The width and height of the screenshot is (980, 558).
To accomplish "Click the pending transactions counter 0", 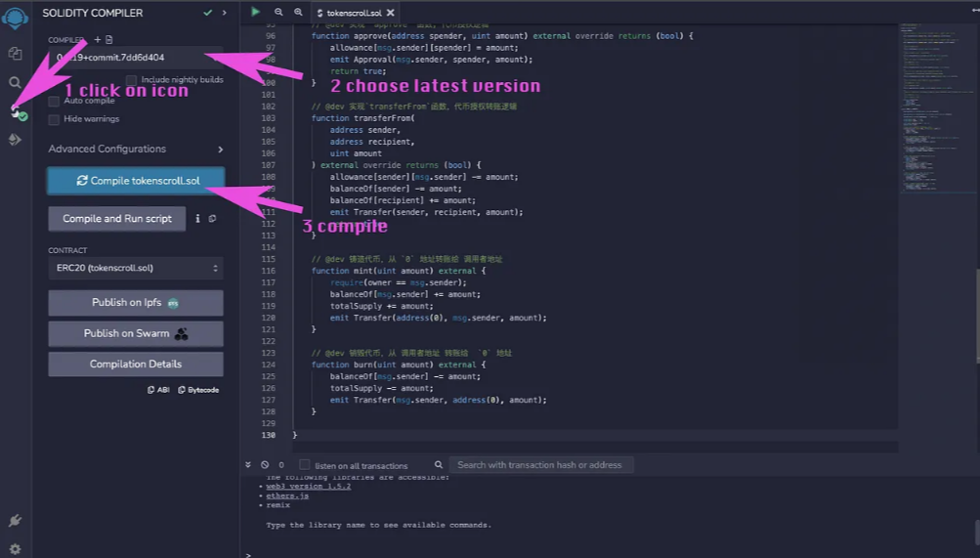I will (281, 465).
